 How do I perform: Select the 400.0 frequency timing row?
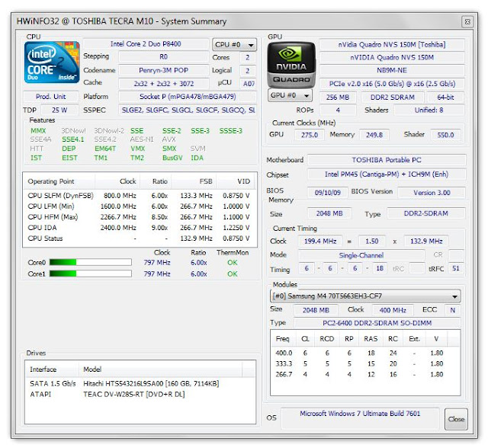[x=365, y=354]
